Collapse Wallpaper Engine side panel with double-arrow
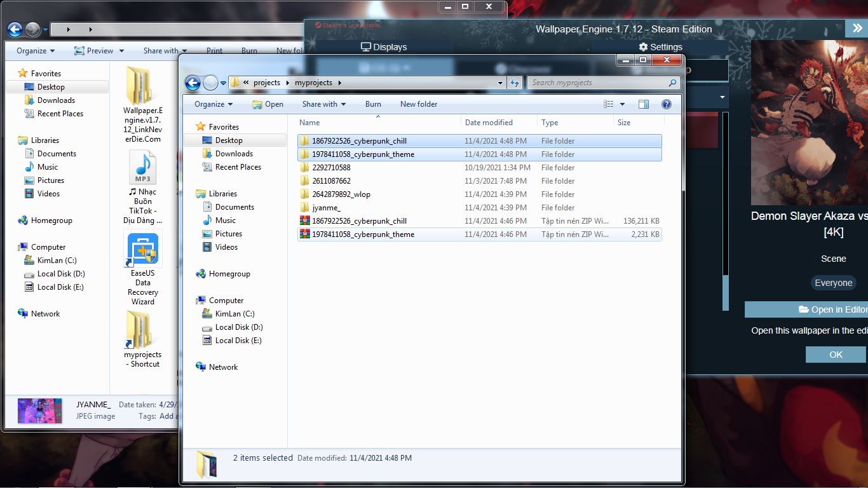Viewport: 868px width, 488px height. click(856, 29)
